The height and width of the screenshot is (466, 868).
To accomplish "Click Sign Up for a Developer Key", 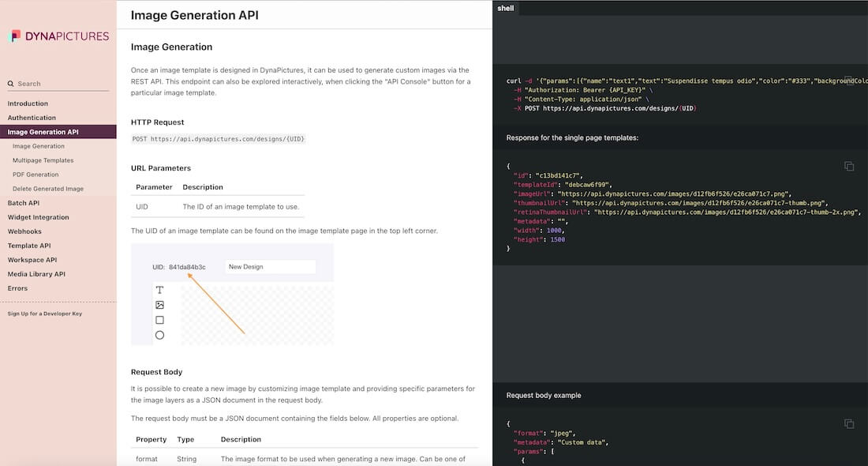I will coord(44,314).
